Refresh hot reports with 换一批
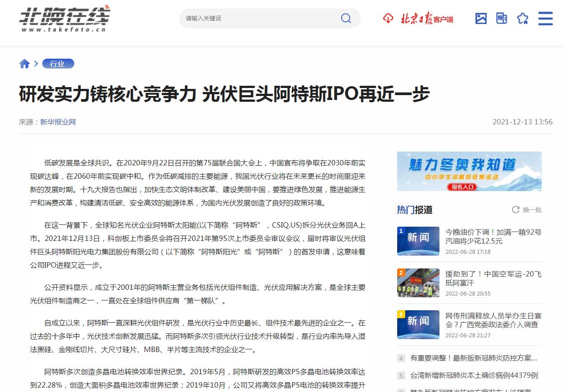Screen dimensions: 564x392 [527, 210]
